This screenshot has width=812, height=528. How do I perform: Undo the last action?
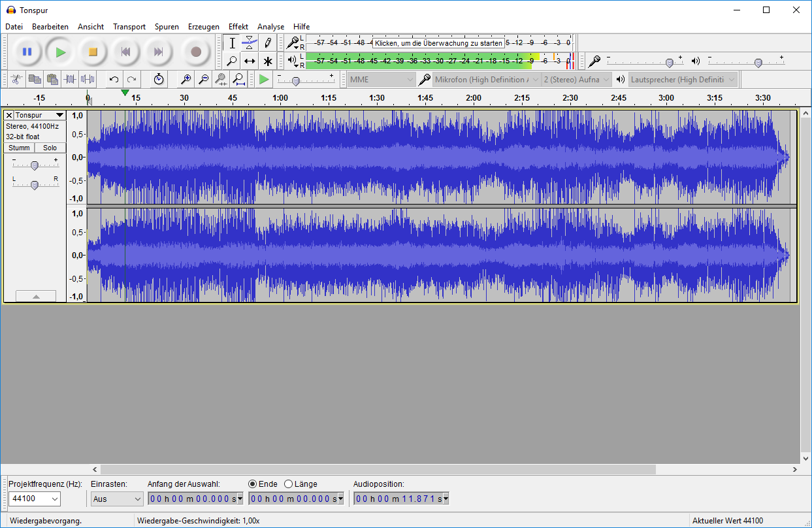point(114,79)
